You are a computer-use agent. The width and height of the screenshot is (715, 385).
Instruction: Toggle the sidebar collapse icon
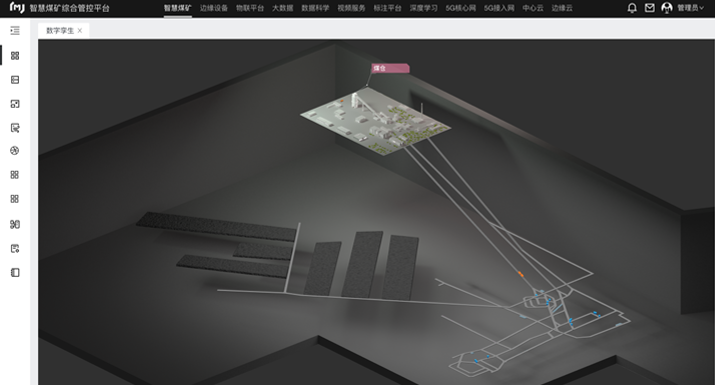[15, 31]
